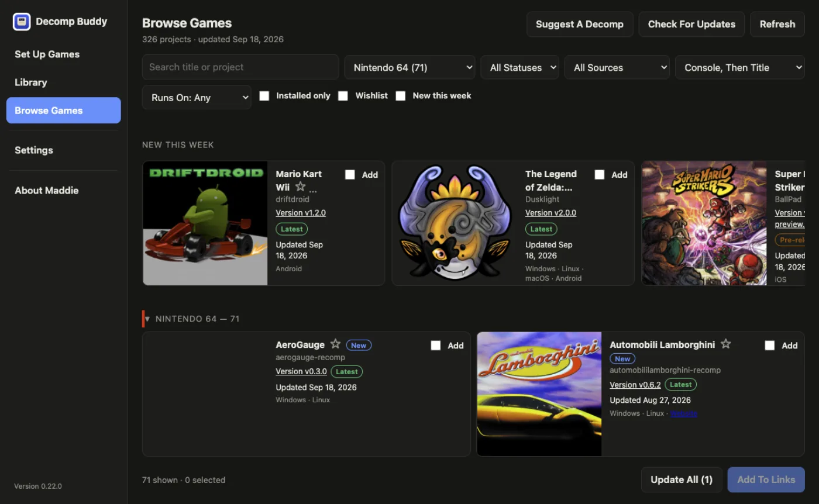Enable the Installed only checkbox
The height and width of the screenshot is (504, 819).
(264, 96)
